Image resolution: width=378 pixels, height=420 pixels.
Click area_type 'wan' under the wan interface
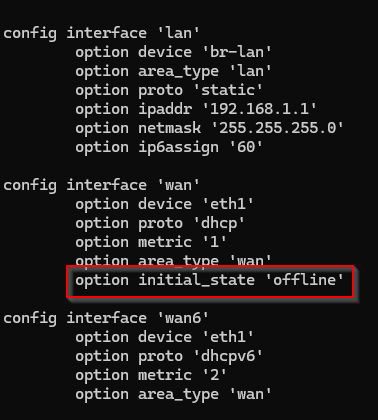click(x=174, y=260)
